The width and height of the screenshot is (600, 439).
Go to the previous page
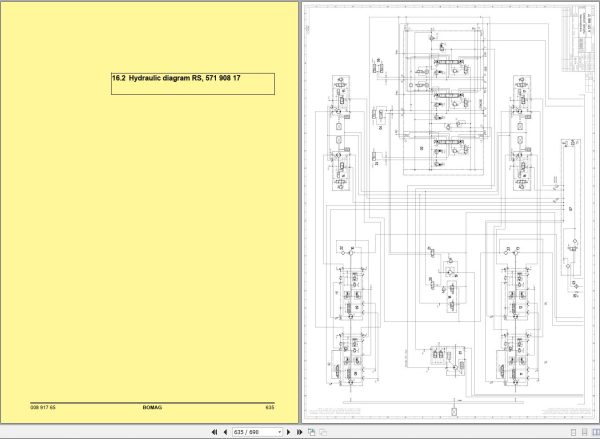pos(225,432)
